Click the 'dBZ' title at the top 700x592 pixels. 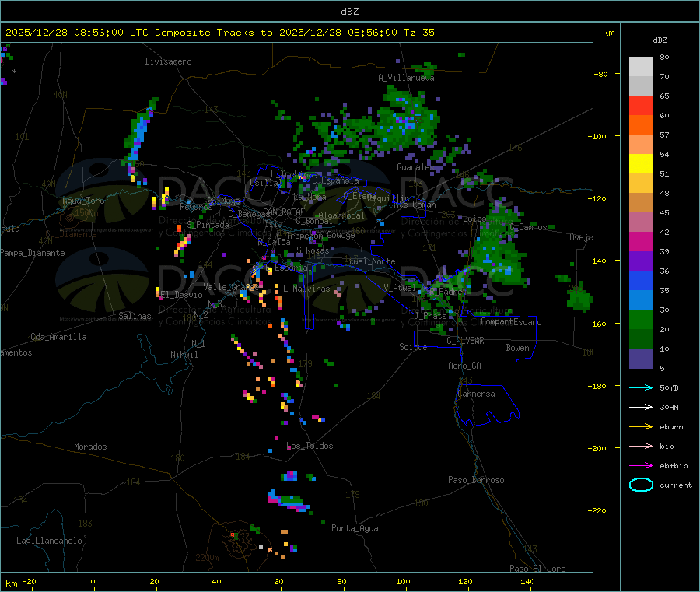(349, 12)
